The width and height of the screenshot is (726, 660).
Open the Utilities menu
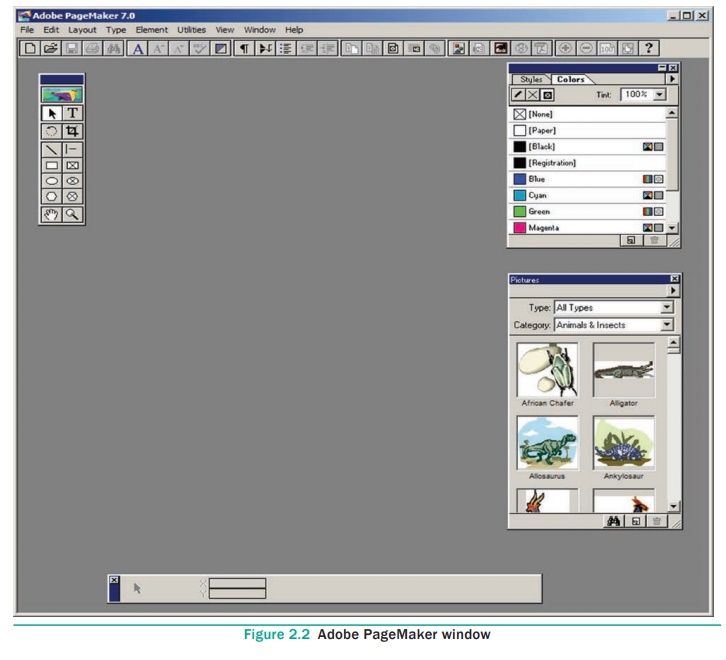pos(191,30)
